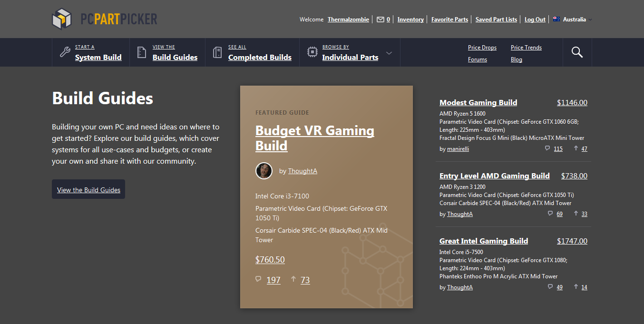Open Favorite Parts

(x=449, y=20)
